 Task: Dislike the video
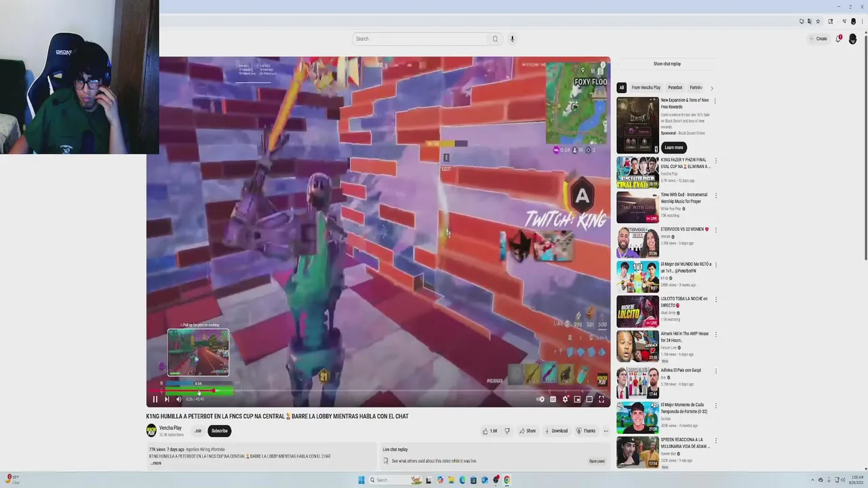coord(507,430)
